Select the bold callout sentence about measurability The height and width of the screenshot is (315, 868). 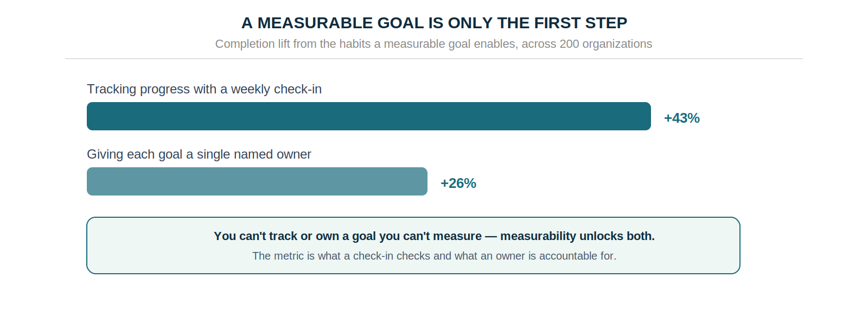tap(434, 236)
